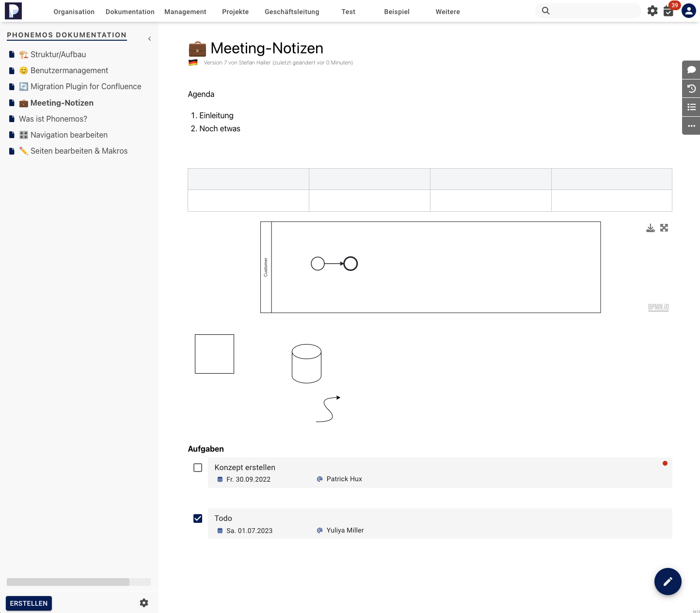The image size is (700, 613).
Task: Check the Konzept erstellen task checkbox
Action: (x=198, y=468)
